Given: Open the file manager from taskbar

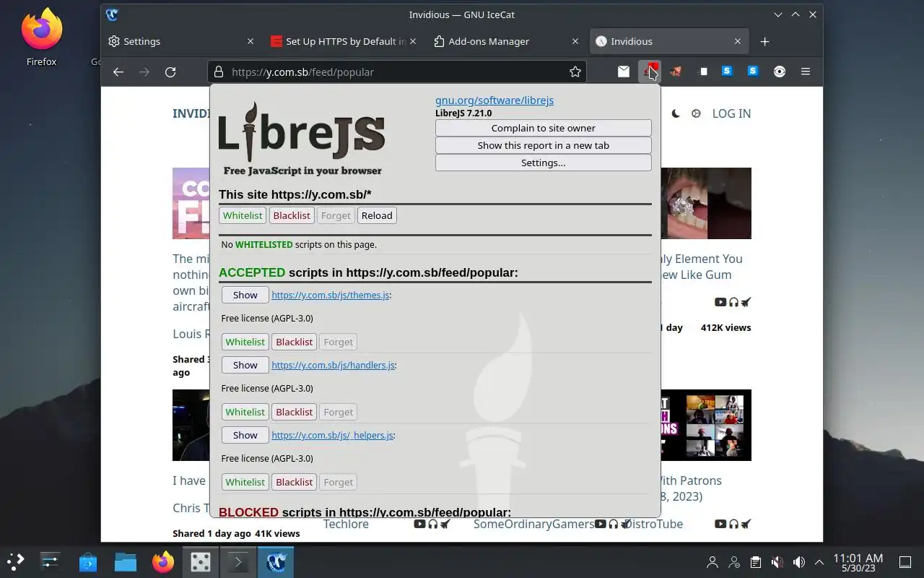Looking at the screenshot, I should [126, 561].
